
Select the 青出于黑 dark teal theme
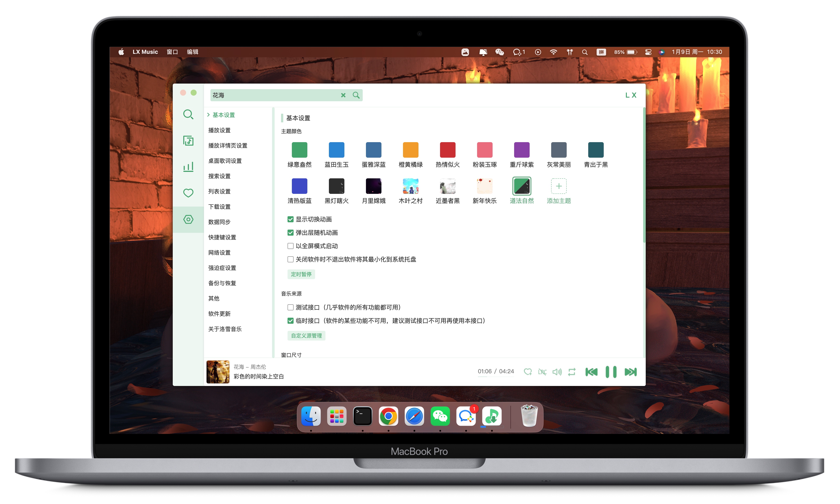596,150
